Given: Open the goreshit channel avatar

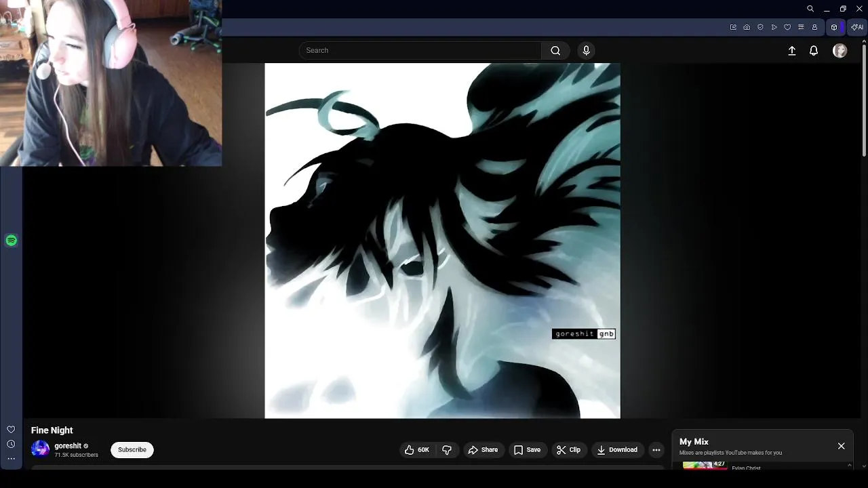Looking at the screenshot, I should click(41, 449).
